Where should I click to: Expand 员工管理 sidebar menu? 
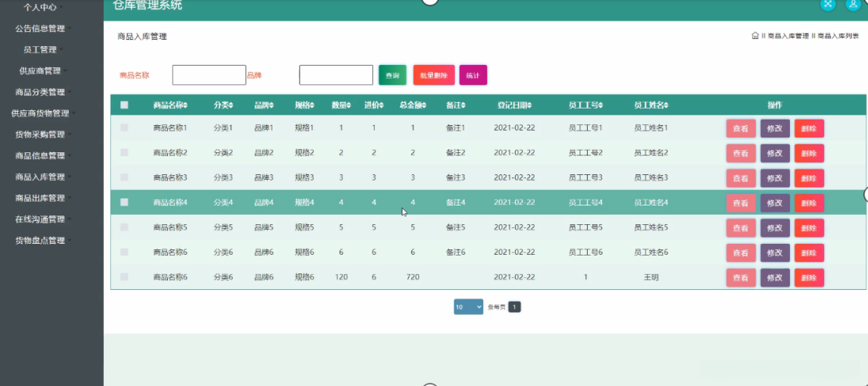click(40, 49)
